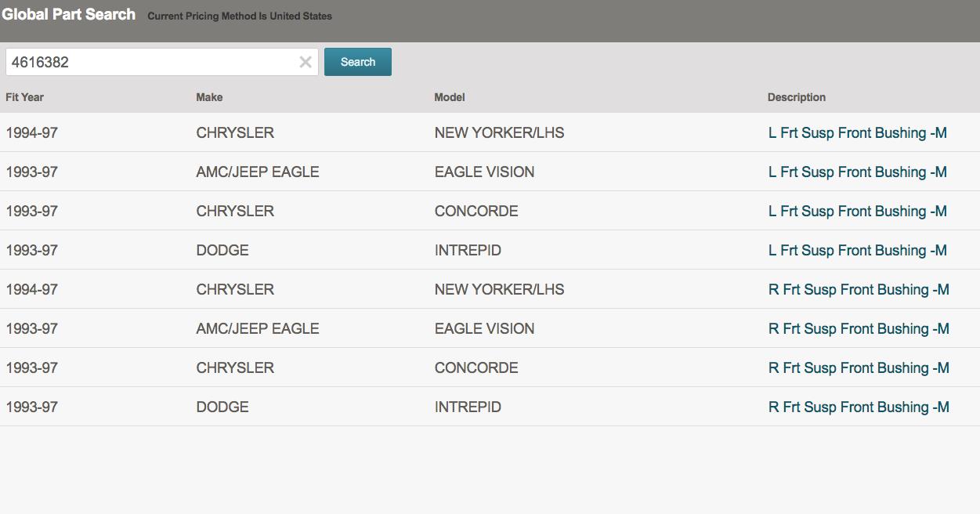This screenshot has width=980, height=514.
Task: Select NEW YORKER/LHS model in the R bushing row
Action: pyautogui.click(x=499, y=290)
